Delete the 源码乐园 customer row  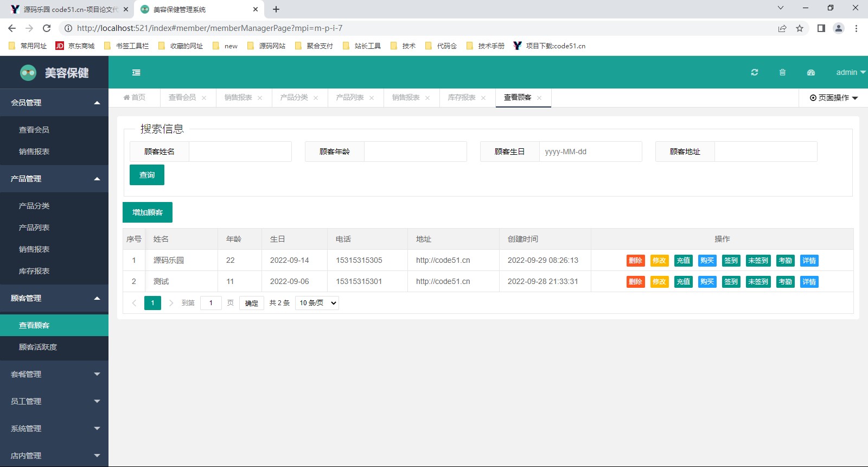635,261
